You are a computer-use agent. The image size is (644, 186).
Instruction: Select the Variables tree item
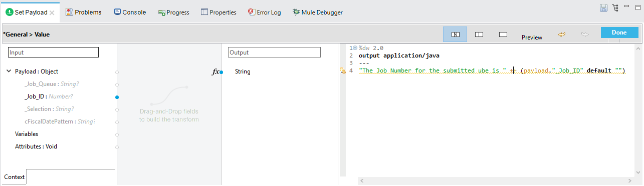click(27, 134)
